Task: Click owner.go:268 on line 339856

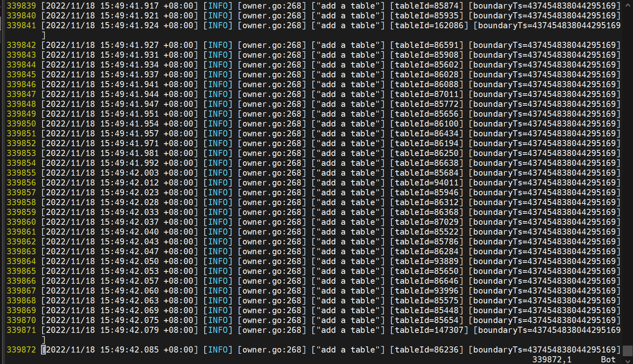Action: 272,183
